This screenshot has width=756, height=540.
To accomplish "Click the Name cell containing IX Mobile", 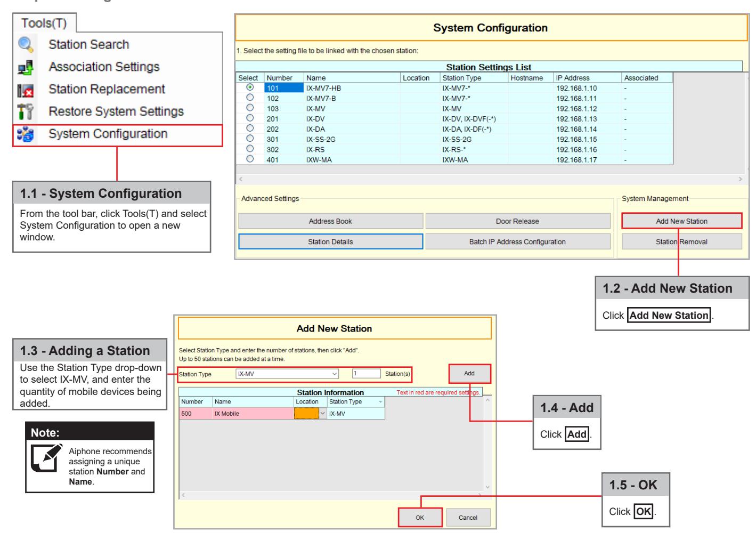I will click(253, 413).
